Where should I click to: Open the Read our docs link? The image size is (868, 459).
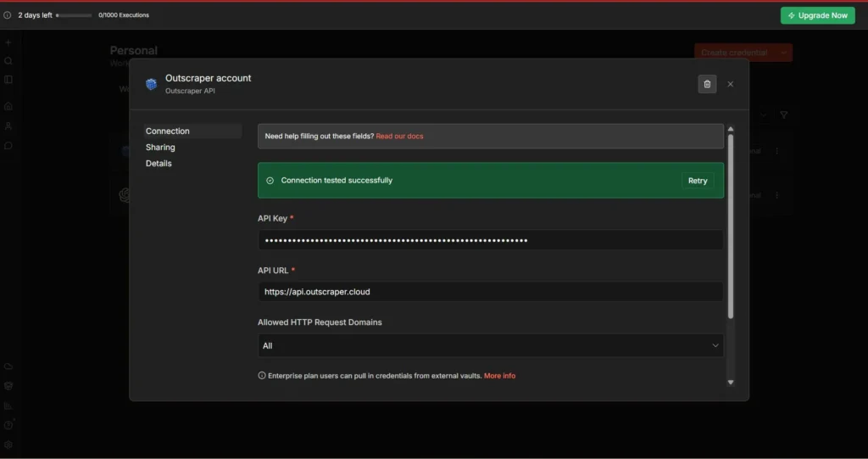(x=399, y=136)
